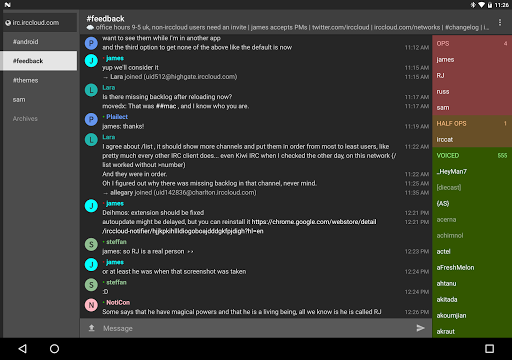Image resolution: width=512 pixels, height=360 pixels.
Task: Open the three-dot overflow menu
Action: tap(500, 22)
